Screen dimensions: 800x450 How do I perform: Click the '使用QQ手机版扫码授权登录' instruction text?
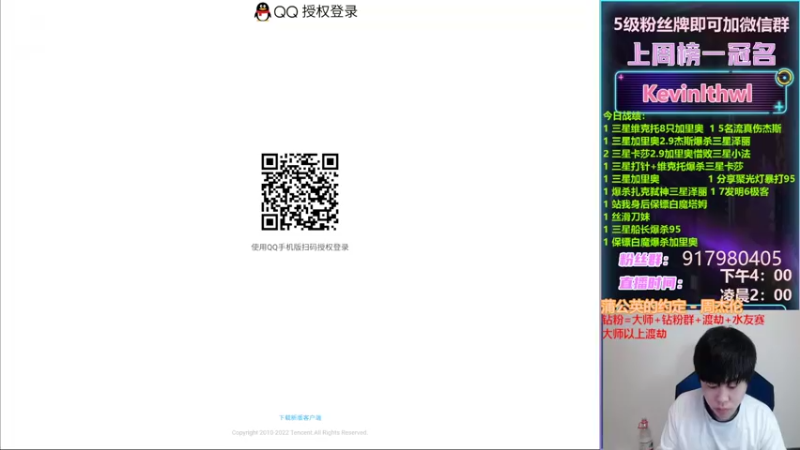[300, 247]
